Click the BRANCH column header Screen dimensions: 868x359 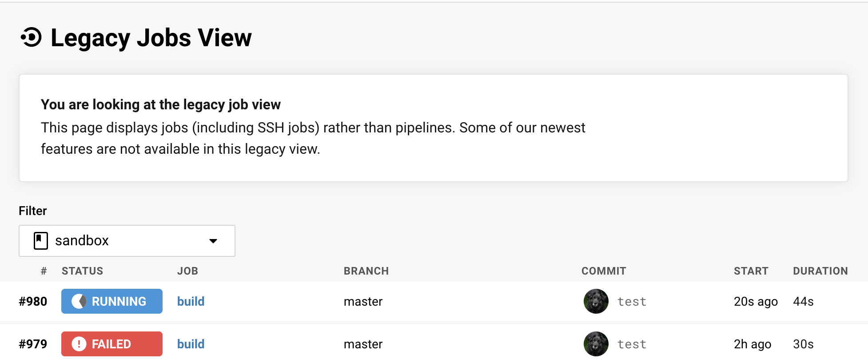[x=366, y=271]
